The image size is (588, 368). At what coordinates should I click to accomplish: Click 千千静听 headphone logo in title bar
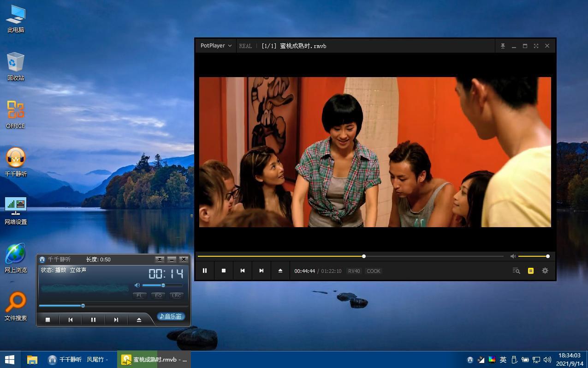42,259
